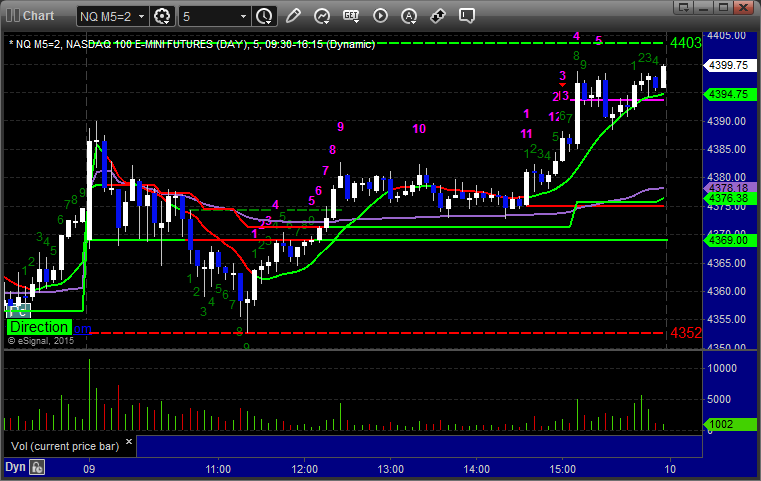Expand the interval 5 dropdown
The height and width of the screenshot is (481, 761).
tap(244, 17)
